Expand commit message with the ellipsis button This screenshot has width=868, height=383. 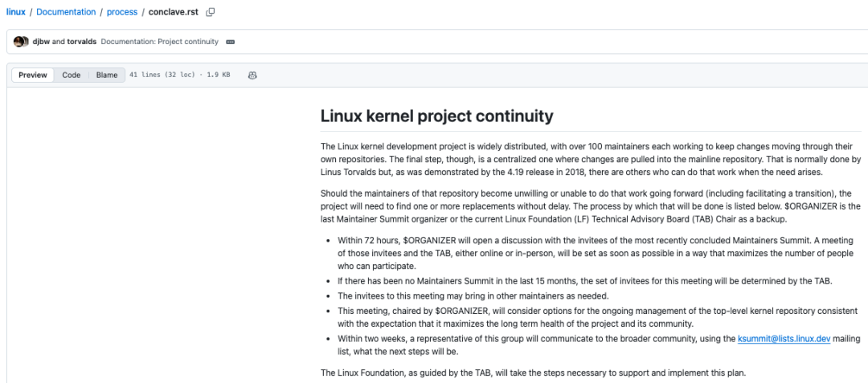pos(231,42)
